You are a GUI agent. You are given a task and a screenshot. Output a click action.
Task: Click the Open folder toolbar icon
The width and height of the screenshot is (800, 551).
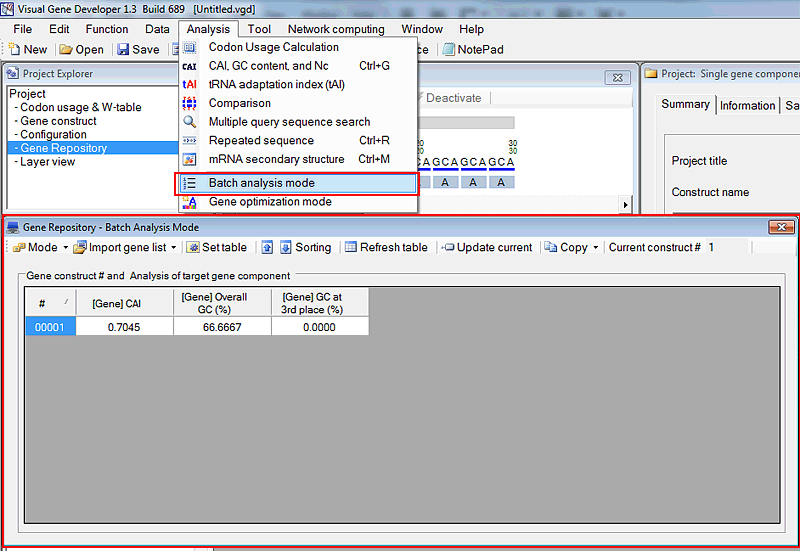pos(65,49)
